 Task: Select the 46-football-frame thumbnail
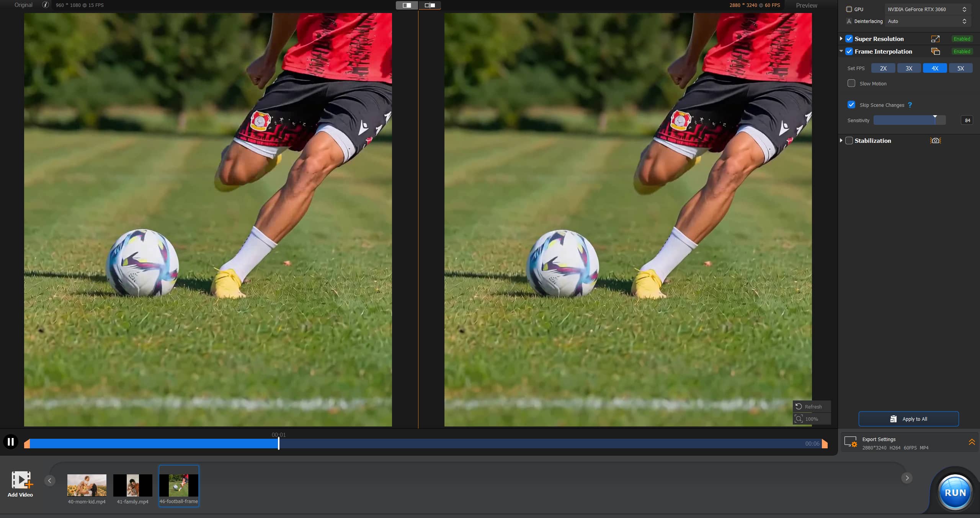click(179, 485)
